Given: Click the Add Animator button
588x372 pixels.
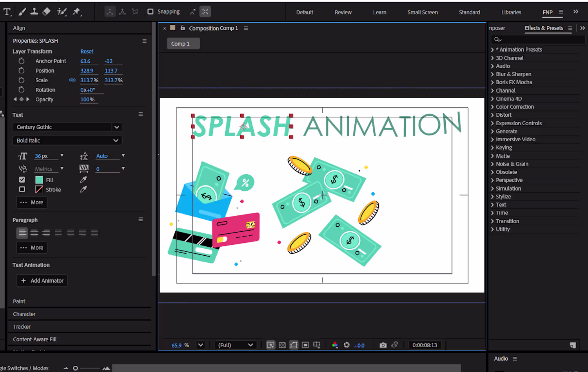Looking at the screenshot, I should click(x=42, y=281).
